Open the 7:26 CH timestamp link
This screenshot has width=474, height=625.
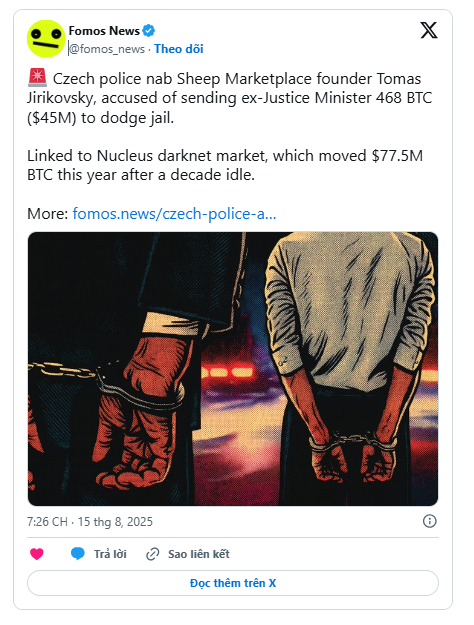coord(47,522)
